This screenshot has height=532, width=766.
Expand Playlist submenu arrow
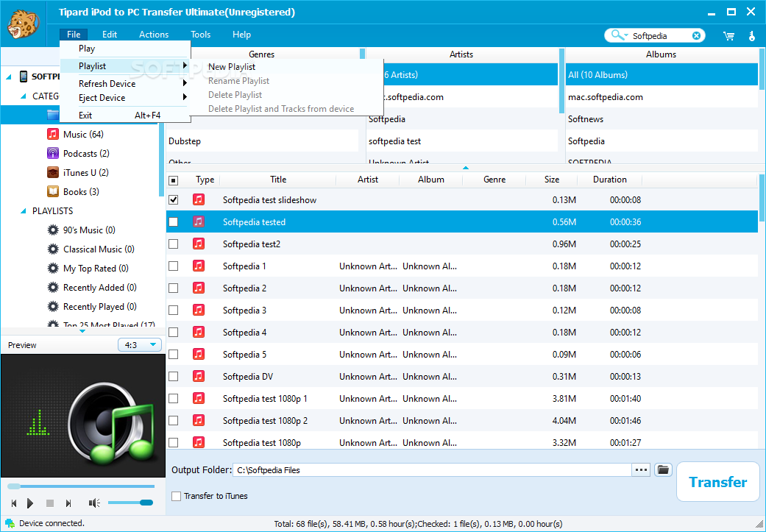coord(185,65)
